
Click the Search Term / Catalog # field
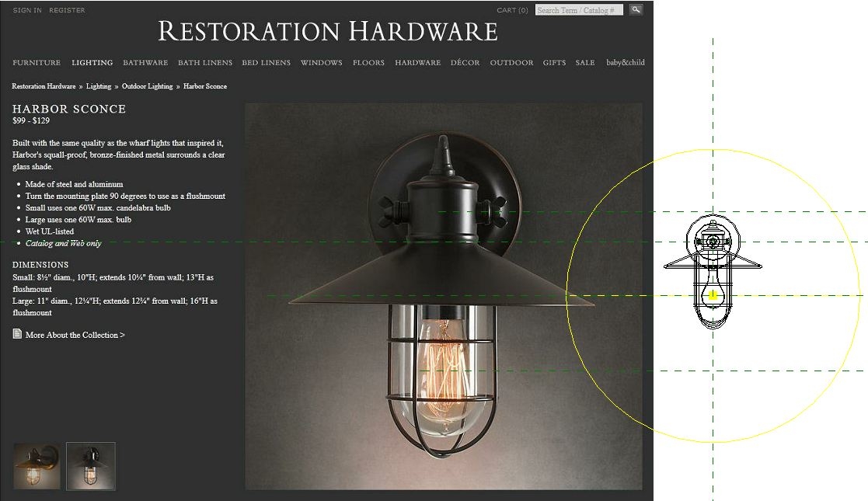point(579,9)
